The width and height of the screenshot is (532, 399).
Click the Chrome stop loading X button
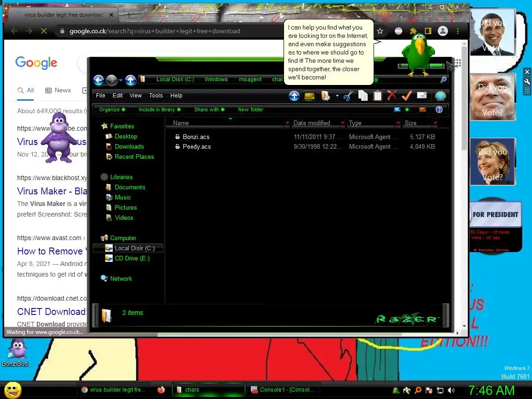click(44, 31)
